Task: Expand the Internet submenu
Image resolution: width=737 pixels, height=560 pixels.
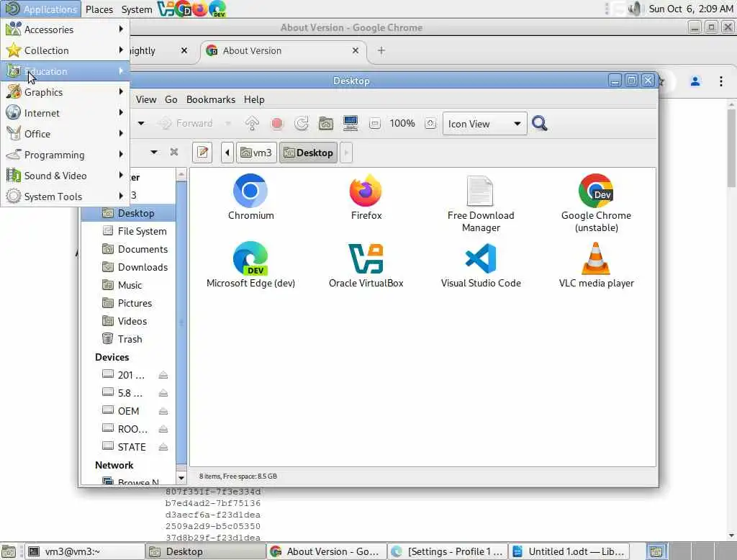Action: [x=65, y=113]
